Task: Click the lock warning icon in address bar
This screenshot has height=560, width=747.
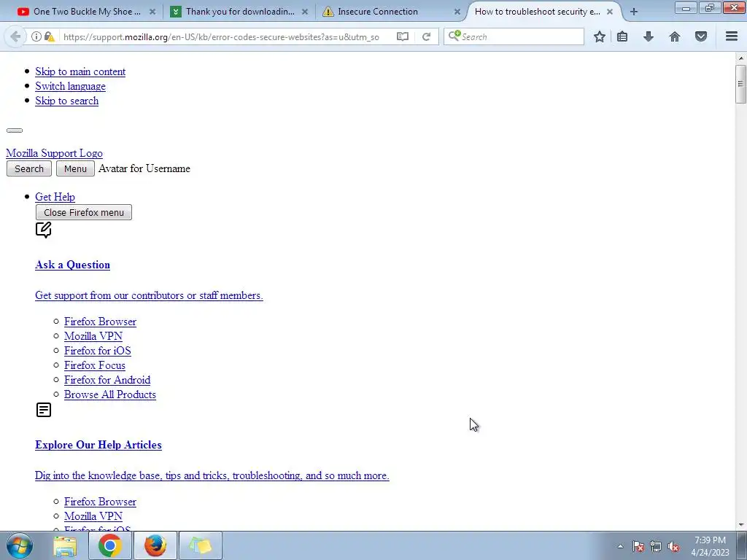Action: point(49,36)
